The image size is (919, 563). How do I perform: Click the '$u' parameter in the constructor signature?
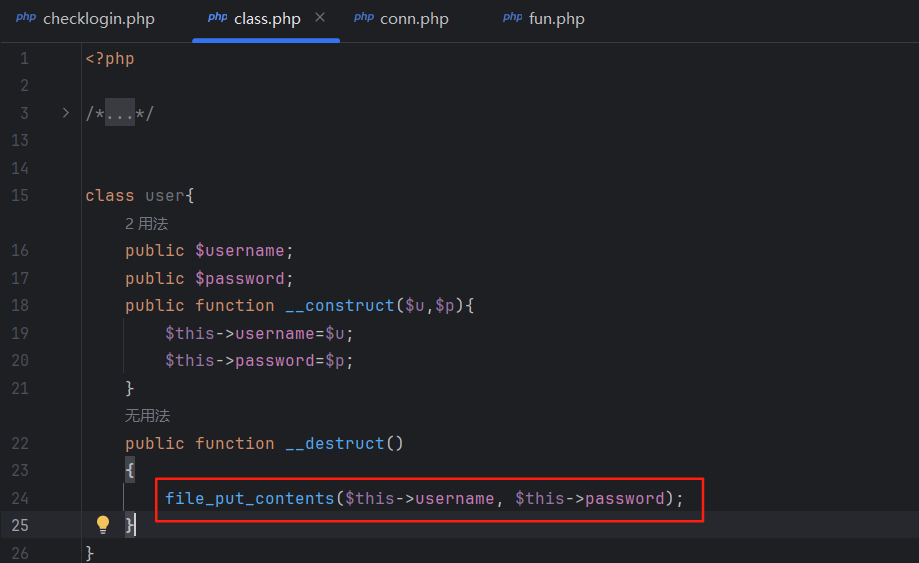click(x=414, y=306)
